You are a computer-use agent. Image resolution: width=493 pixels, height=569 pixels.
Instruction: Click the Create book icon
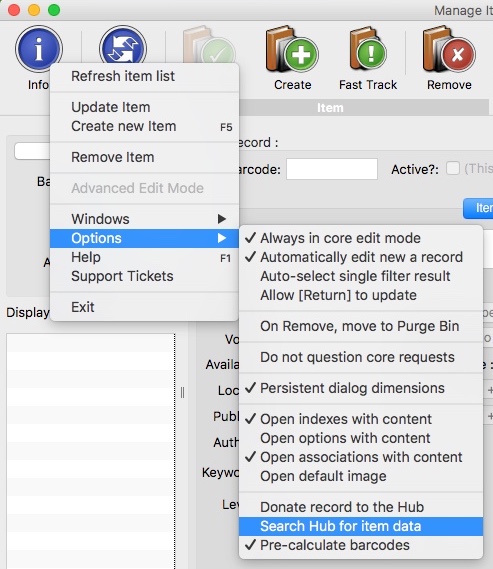[292, 49]
